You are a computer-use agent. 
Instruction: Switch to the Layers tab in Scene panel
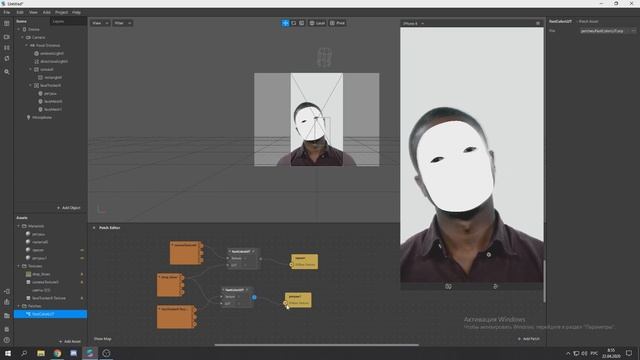58,21
